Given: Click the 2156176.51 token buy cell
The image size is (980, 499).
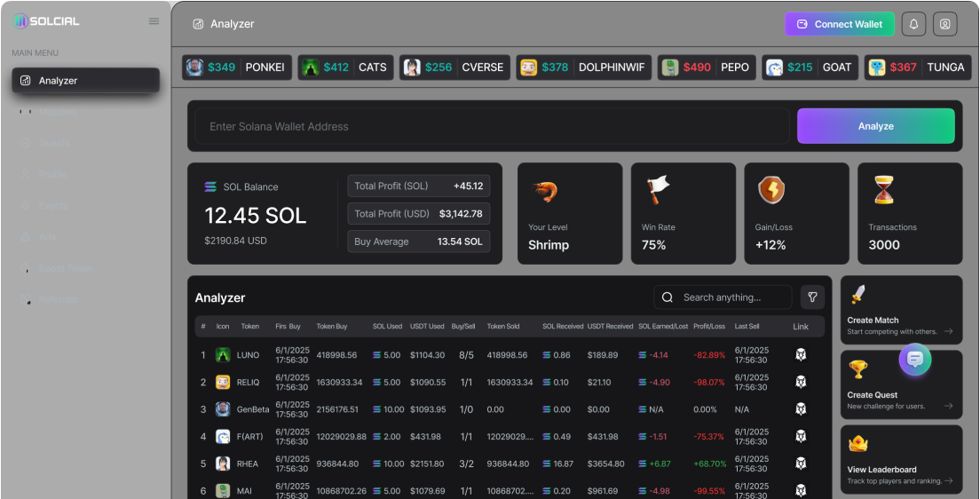Looking at the screenshot, I should [337, 409].
